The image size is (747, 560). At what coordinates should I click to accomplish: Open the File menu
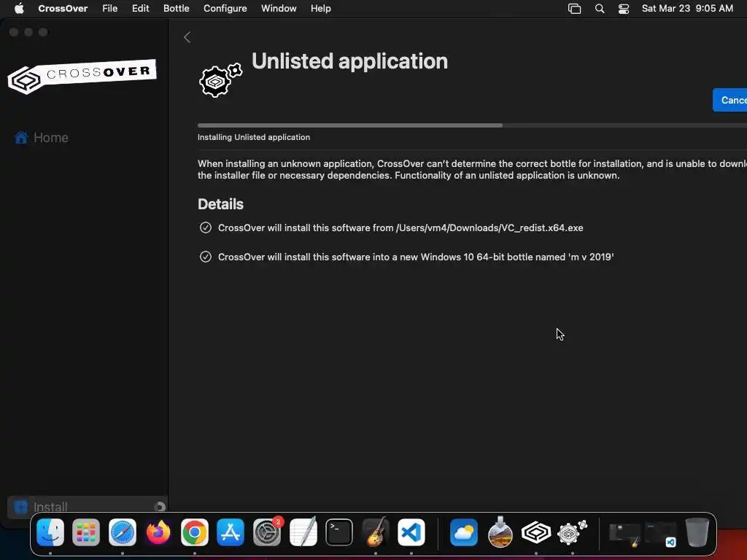click(110, 9)
